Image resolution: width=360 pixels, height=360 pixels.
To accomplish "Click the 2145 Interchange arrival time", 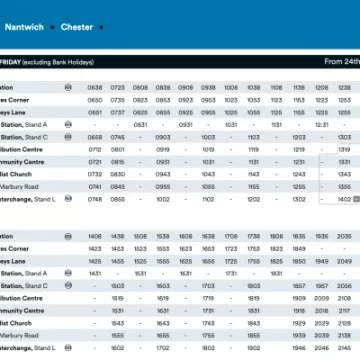I will click(344, 348).
